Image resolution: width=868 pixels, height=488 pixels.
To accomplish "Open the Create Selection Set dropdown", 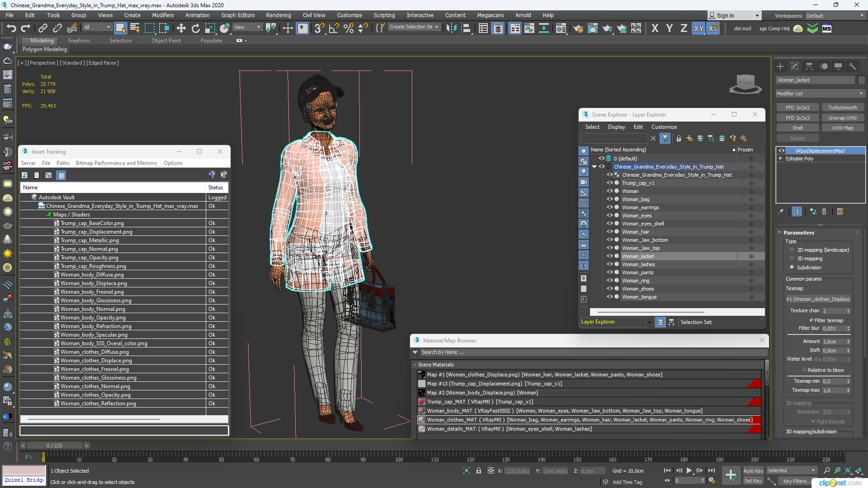I will click(x=414, y=27).
